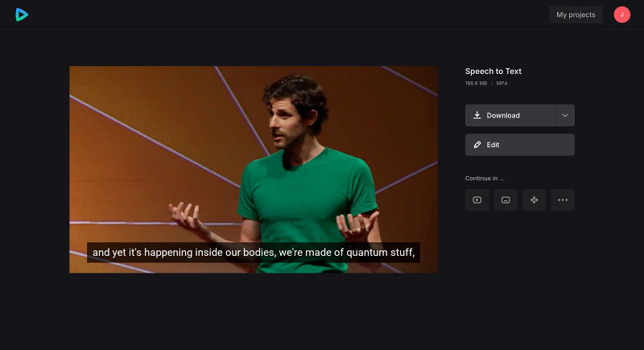Open more options three-dots icon
The width and height of the screenshot is (644, 350).
click(x=563, y=200)
